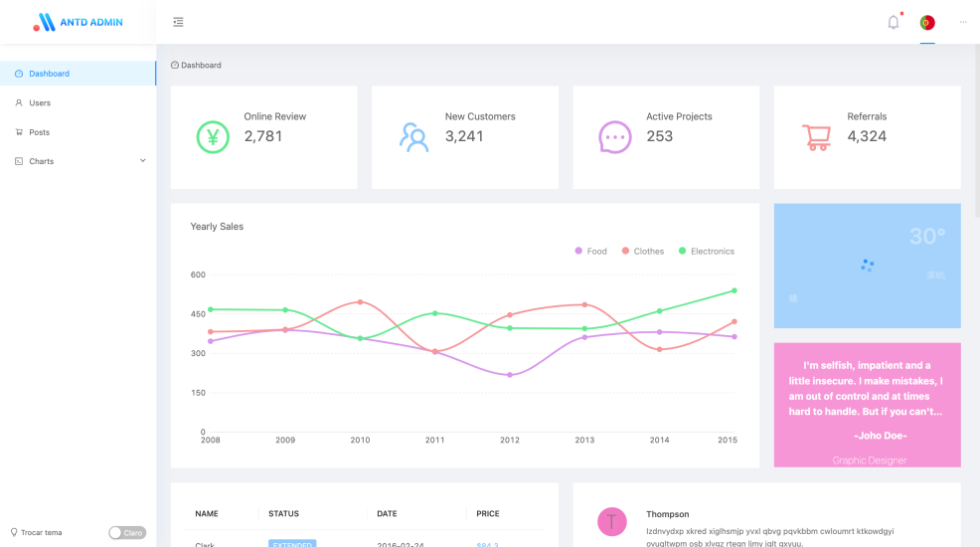
Task: Select Dashboard in the sidebar menu
Action: click(49, 74)
